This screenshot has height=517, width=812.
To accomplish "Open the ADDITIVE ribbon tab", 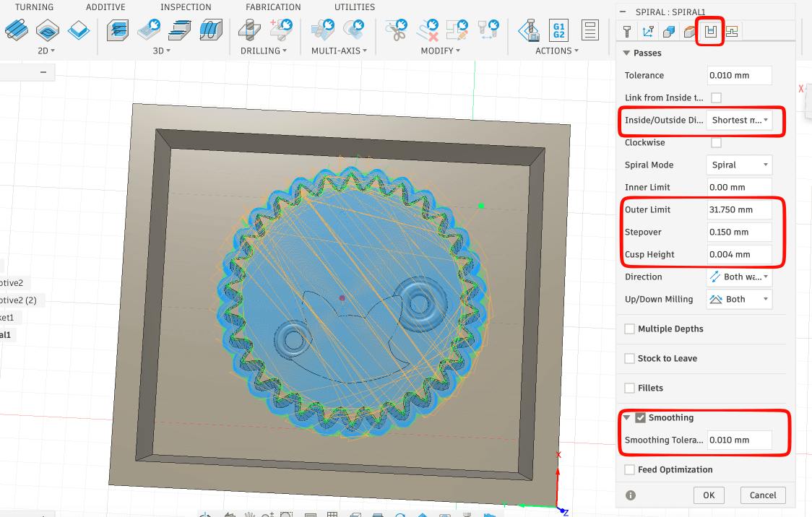I will [x=105, y=7].
